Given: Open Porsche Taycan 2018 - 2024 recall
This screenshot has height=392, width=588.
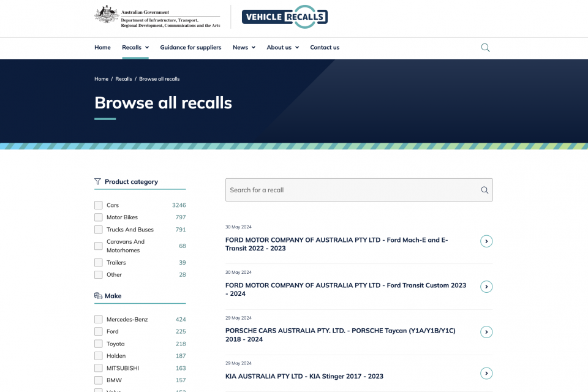Looking at the screenshot, I should [x=341, y=335].
